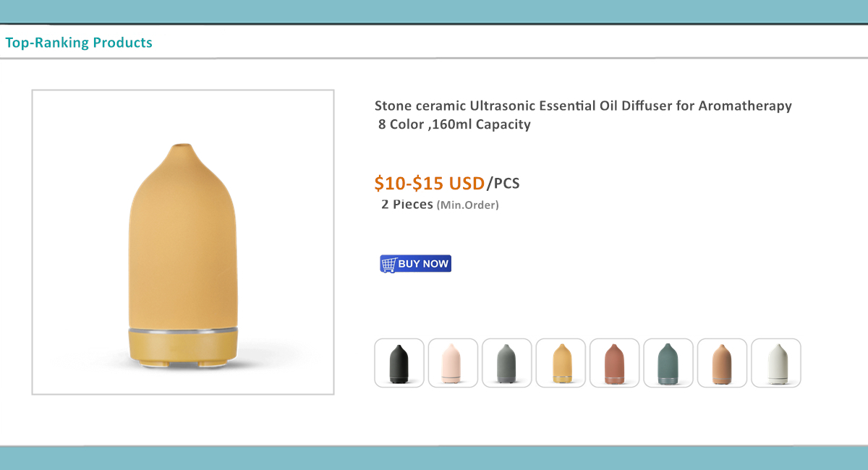Viewport: 868px width, 470px height.
Task: Pick the teal green diffuser thumbnail
Action: click(x=668, y=363)
